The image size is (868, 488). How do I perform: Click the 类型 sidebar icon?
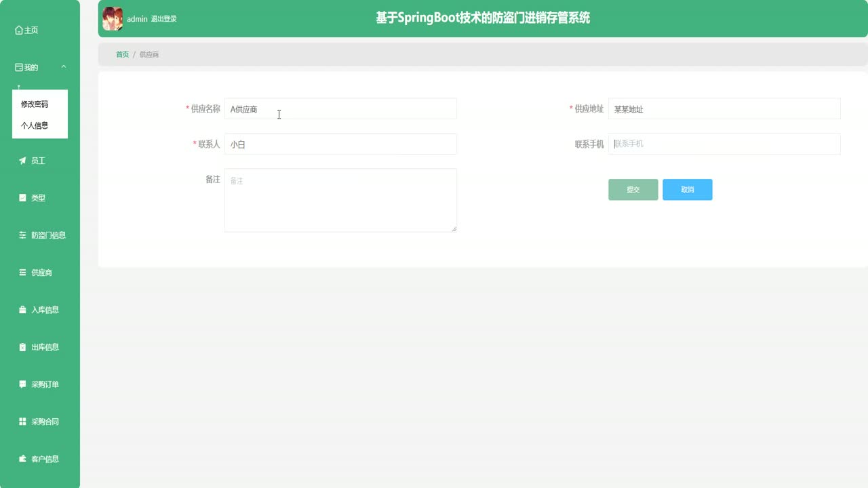[x=22, y=198]
